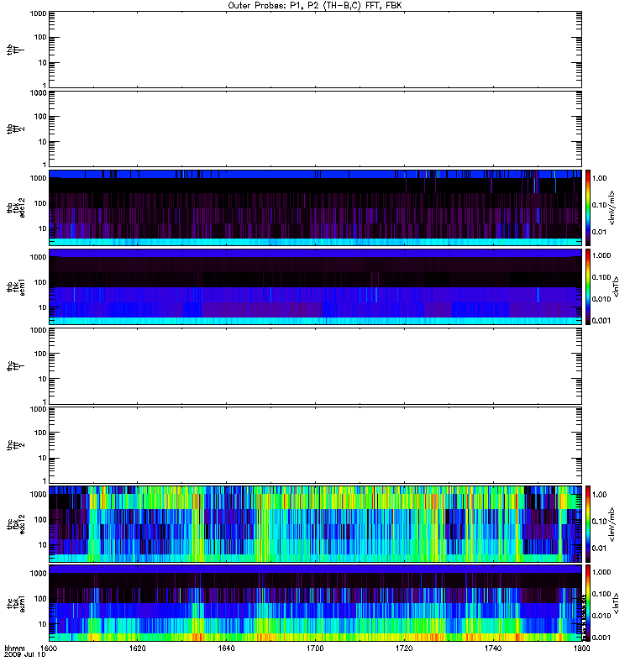Image resolution: width=630 pixels, height=672 pixels.
Task: Click '1.00' on the thc edc12 color bar
Action: click(600, 495)
